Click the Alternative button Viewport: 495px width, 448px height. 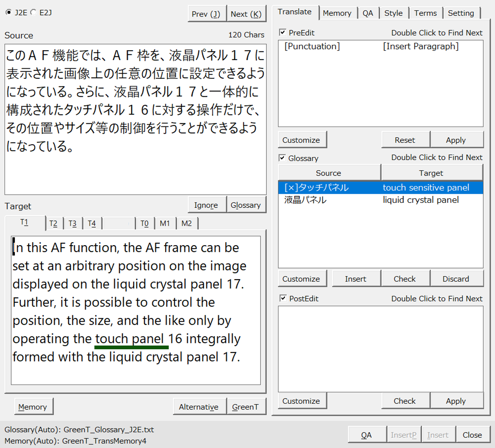(x=199, y=407)
